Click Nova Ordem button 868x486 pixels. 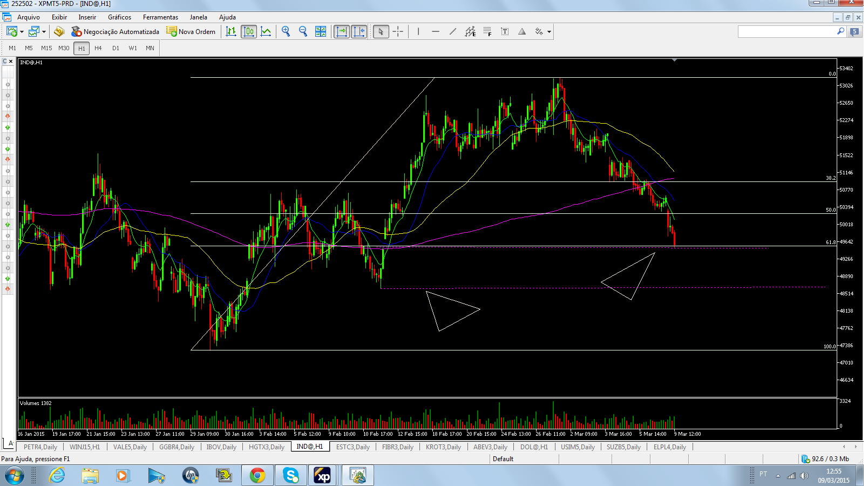pyautogui.click(x=191, y=32)
